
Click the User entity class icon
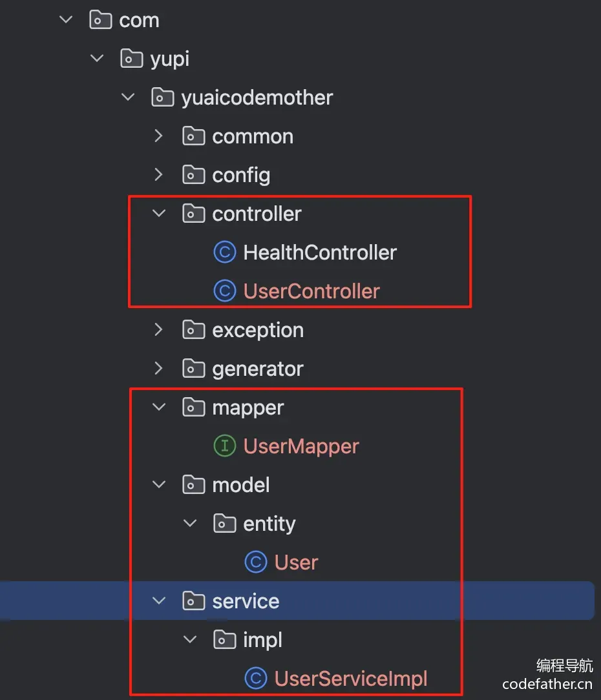point(256,562)
